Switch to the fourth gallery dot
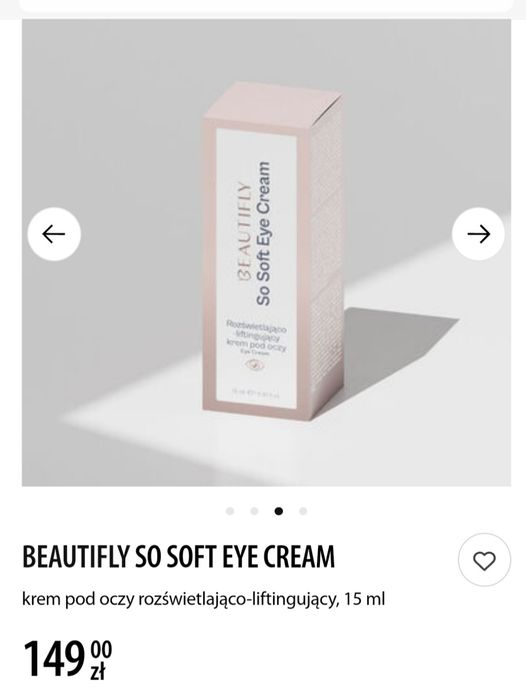Screen dimensions: 526x700 (x=303, y=511)
